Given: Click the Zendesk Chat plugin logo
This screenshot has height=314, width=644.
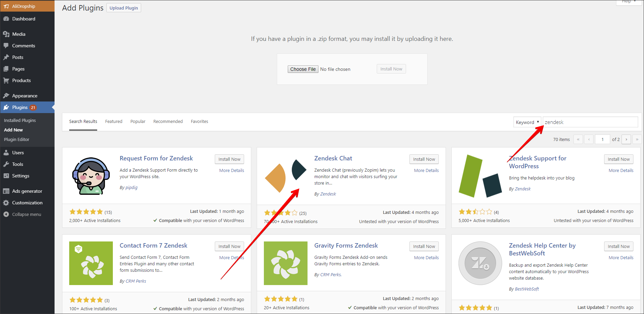Looking at the screenshot, I should [286, 176].
